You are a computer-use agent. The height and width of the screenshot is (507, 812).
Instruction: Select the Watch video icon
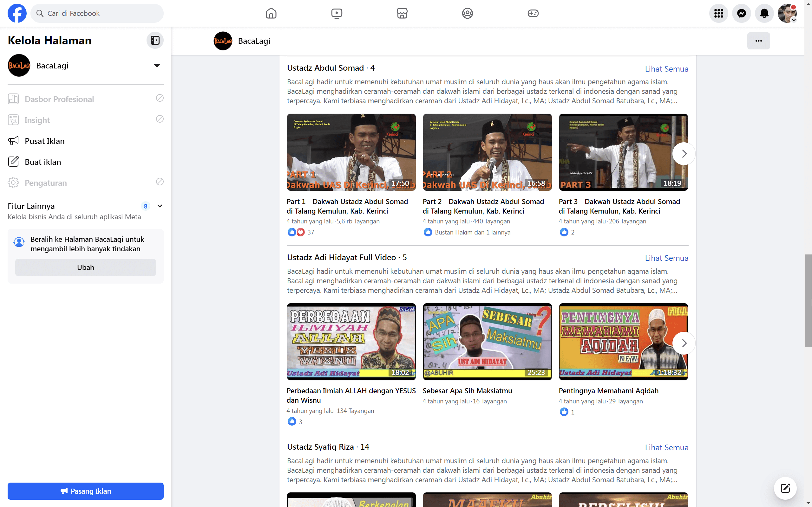[336, 13]
